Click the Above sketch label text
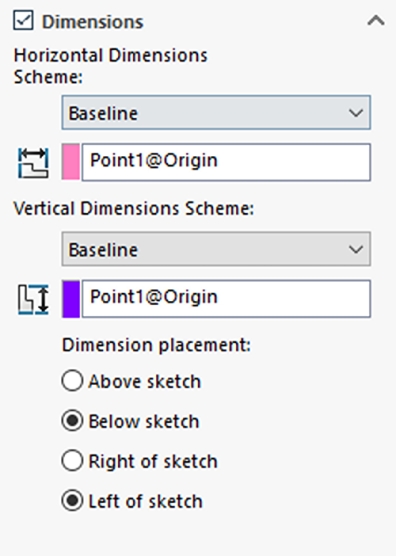The height and width of the screenshot is (556, 396). coord(145,382)
